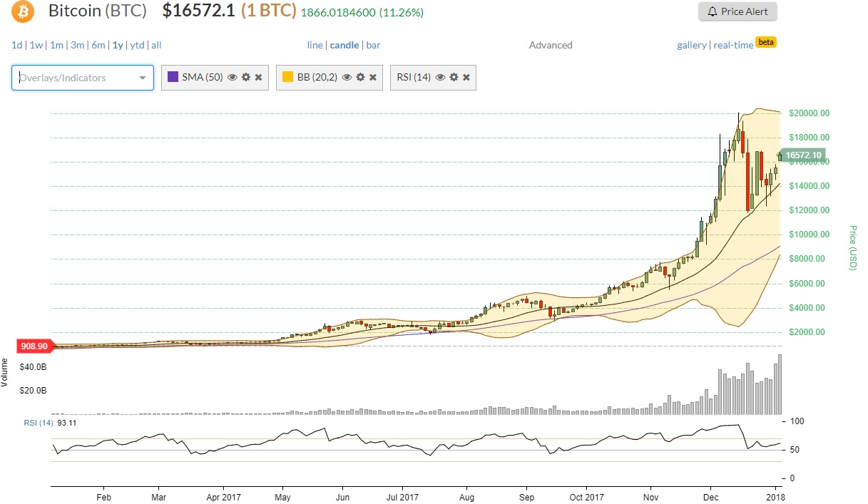The width and height of the screenshot is (868, 504).
Task: Switch chart type to line
Action: click(x=315, y=45)
